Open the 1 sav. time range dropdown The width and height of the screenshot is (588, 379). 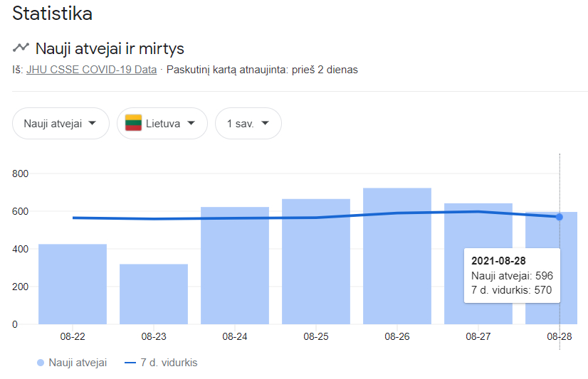(x=248, y=123)
